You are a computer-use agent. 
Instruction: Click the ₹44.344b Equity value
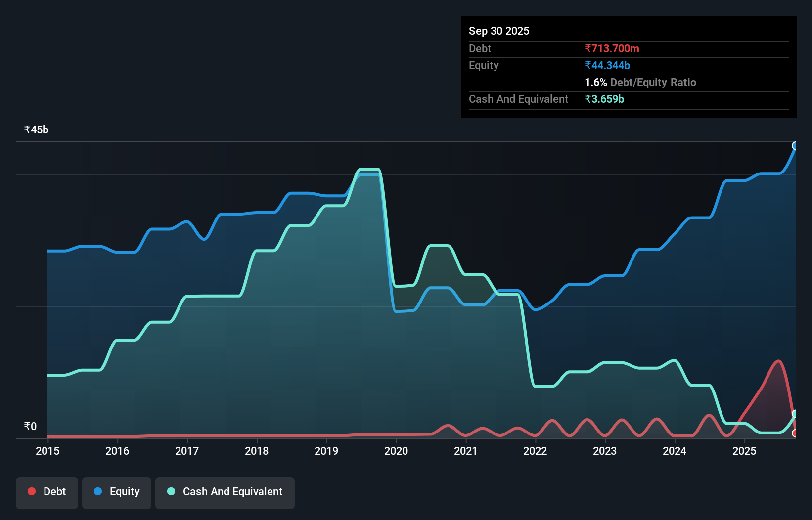(607, 65)
